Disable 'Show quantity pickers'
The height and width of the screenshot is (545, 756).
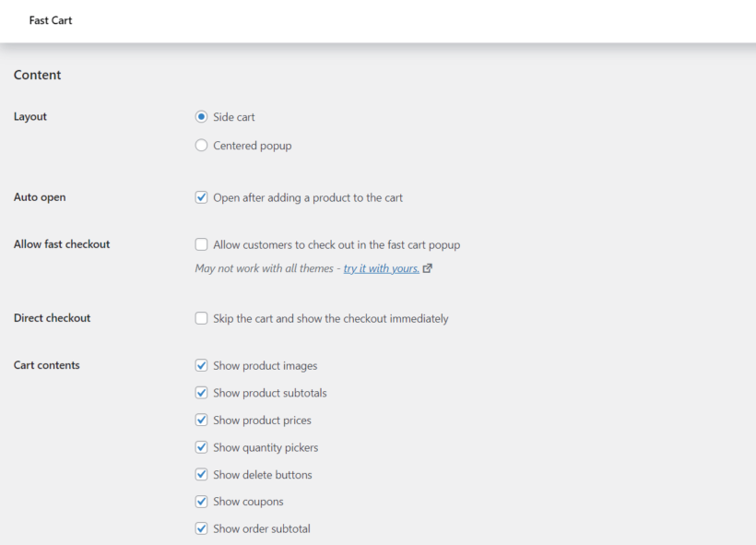pyautogui.click(x=201, y=446)
